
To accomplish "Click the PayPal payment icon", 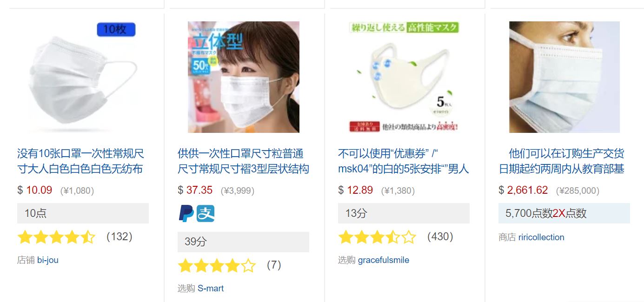I will pyautogui.click(x=186, y=213).
